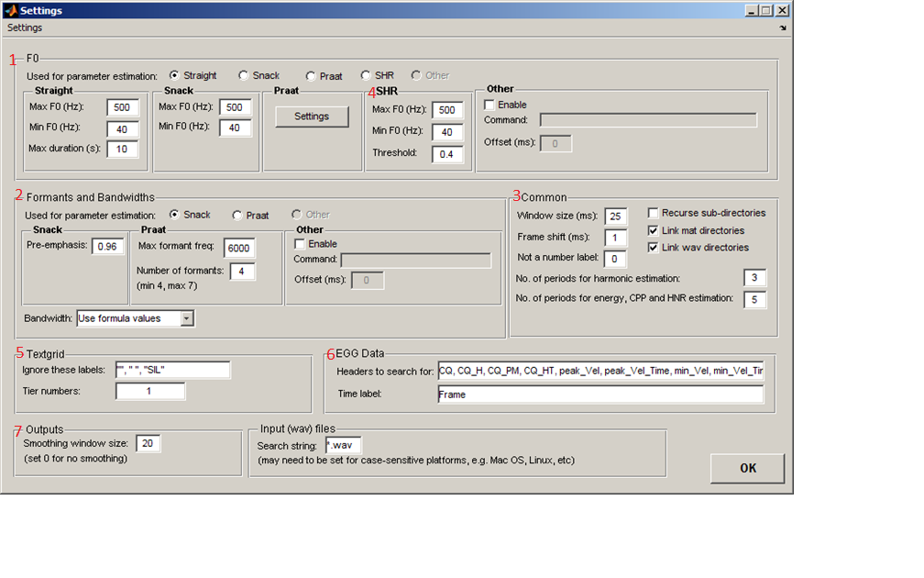Minimize the Settings window

point(752,10)
